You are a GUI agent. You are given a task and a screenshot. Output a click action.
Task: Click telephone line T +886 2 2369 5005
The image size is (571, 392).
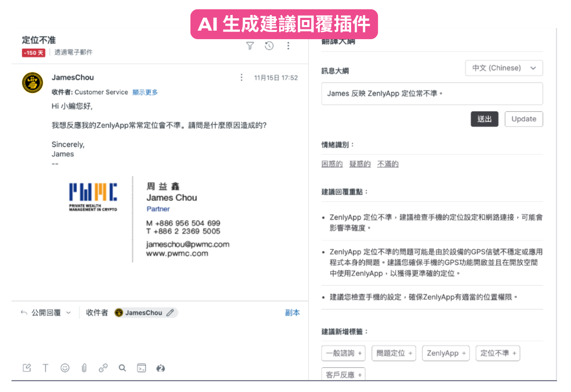[183, 232]
